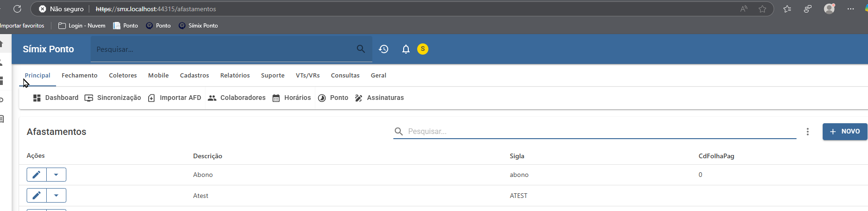The image size is (868, 211).
Task: Sort by the Descrição column header
Action: (207, 156)
